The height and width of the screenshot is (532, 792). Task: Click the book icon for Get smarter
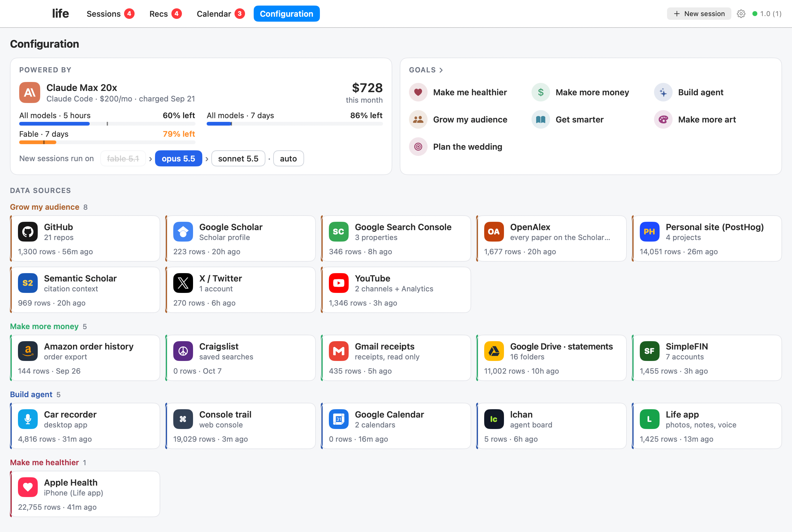coord(540,119)
